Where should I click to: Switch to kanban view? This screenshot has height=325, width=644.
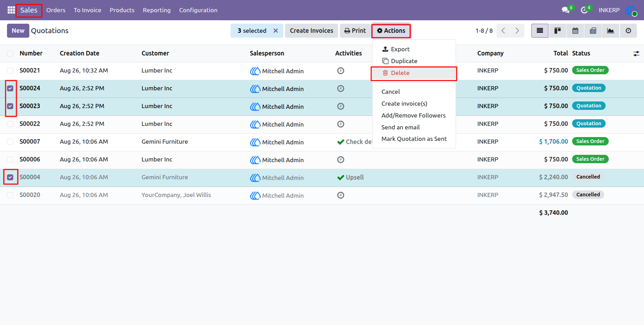(557, 31)
